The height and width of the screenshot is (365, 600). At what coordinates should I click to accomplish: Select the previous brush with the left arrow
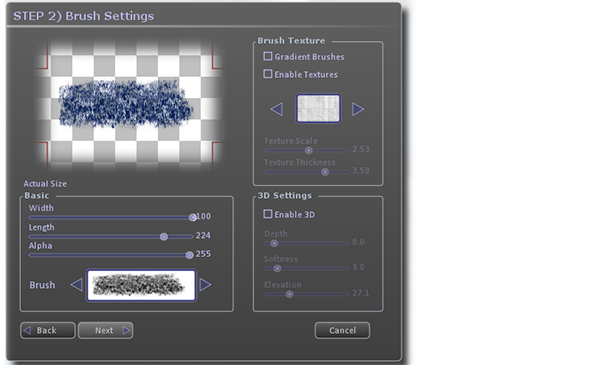tap(77, 285)
